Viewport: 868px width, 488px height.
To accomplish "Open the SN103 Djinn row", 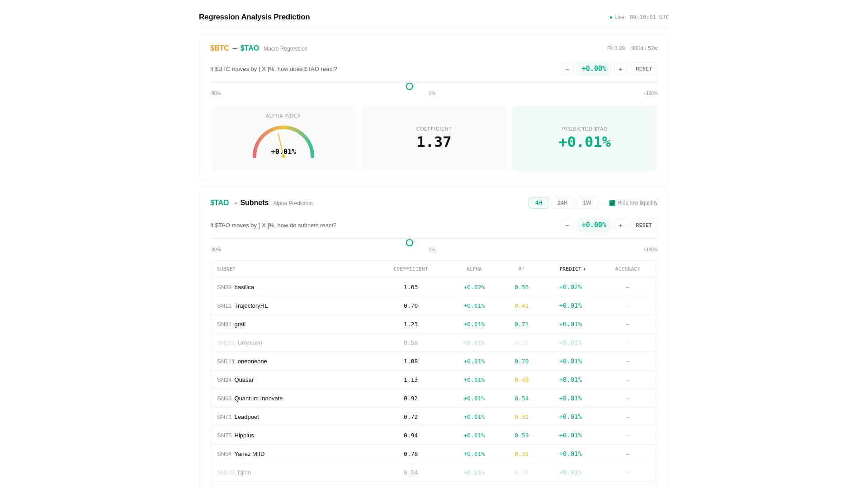I will 434,472.
